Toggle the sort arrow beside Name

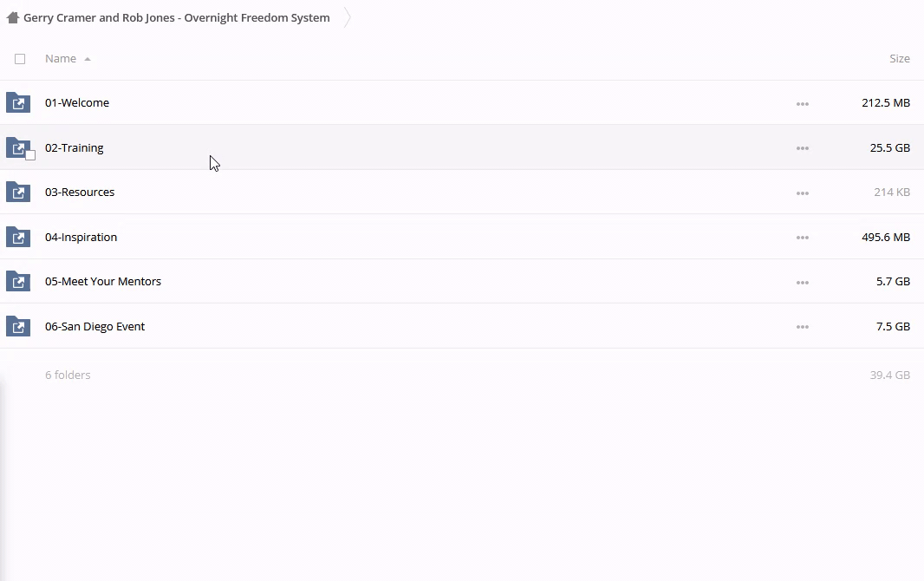[x=88, y=59]
